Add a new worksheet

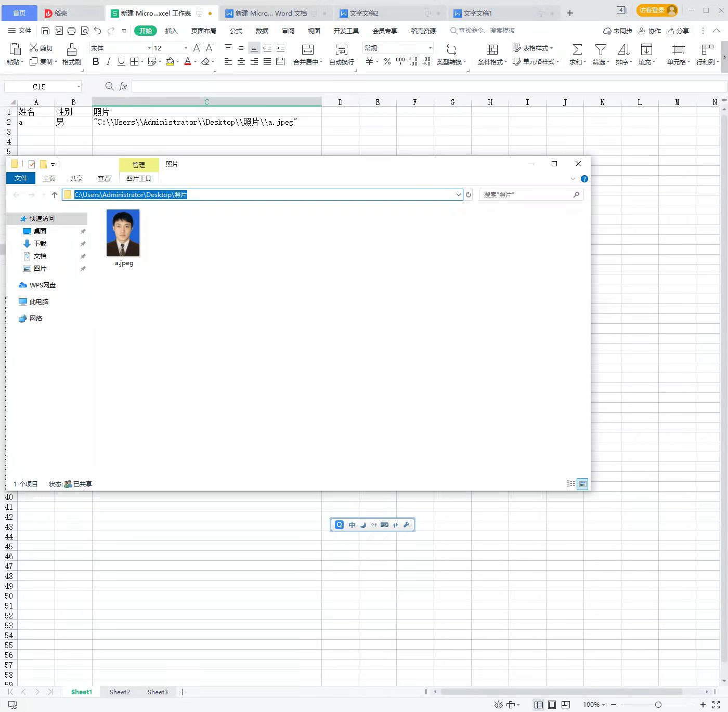point(182,692)
